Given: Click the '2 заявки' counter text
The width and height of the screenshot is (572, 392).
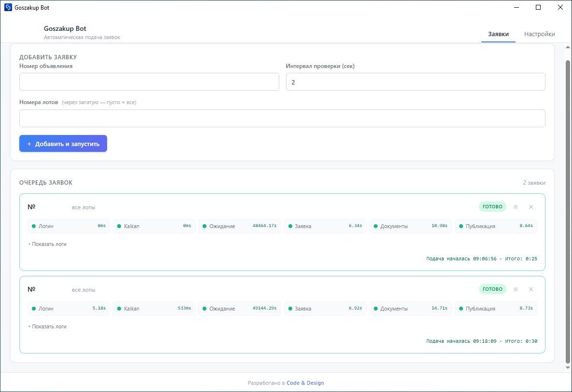Looking at the screenshot, I should pos(534,183).
